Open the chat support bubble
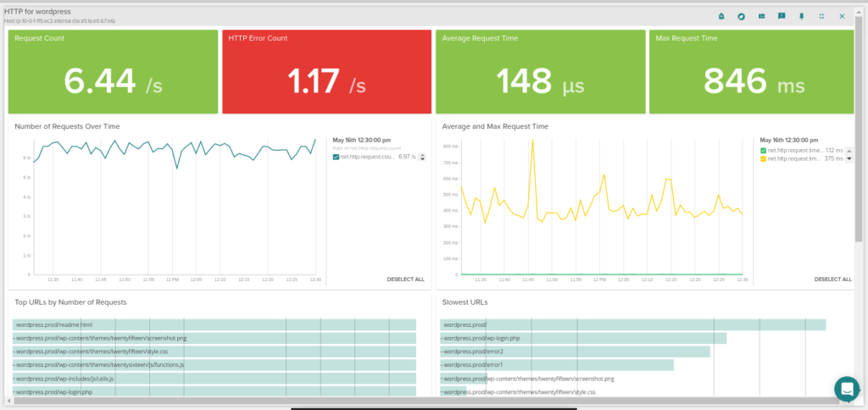Image resolution: width=868 pixels, height=410 pixels. point(847,389)
